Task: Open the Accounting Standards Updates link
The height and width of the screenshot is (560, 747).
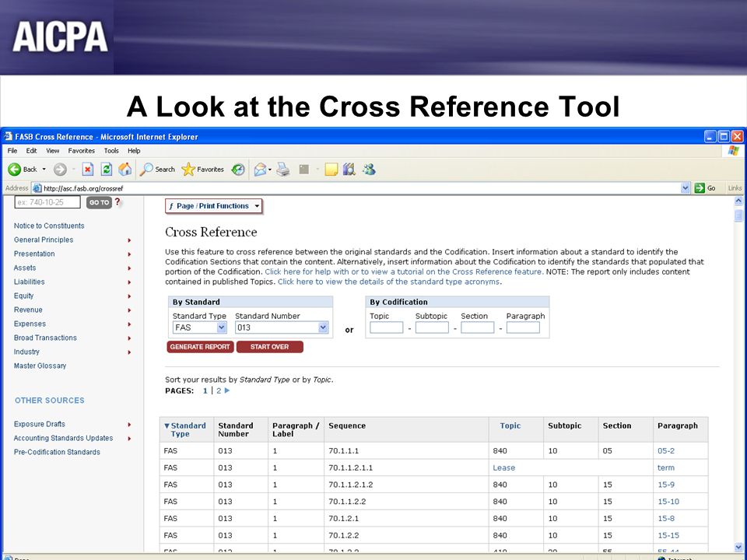Action: pos(63,438)
